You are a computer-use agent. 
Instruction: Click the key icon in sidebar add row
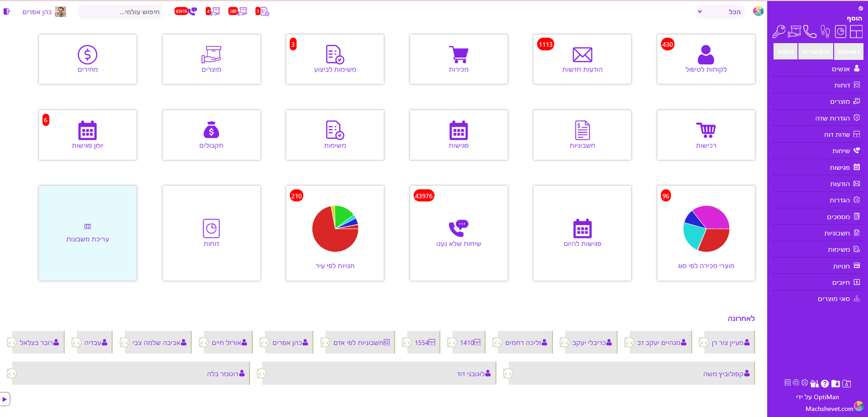779,32
